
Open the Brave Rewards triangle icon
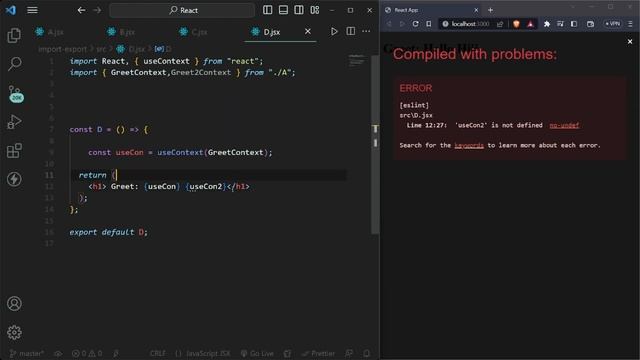(x=530, y=24)
